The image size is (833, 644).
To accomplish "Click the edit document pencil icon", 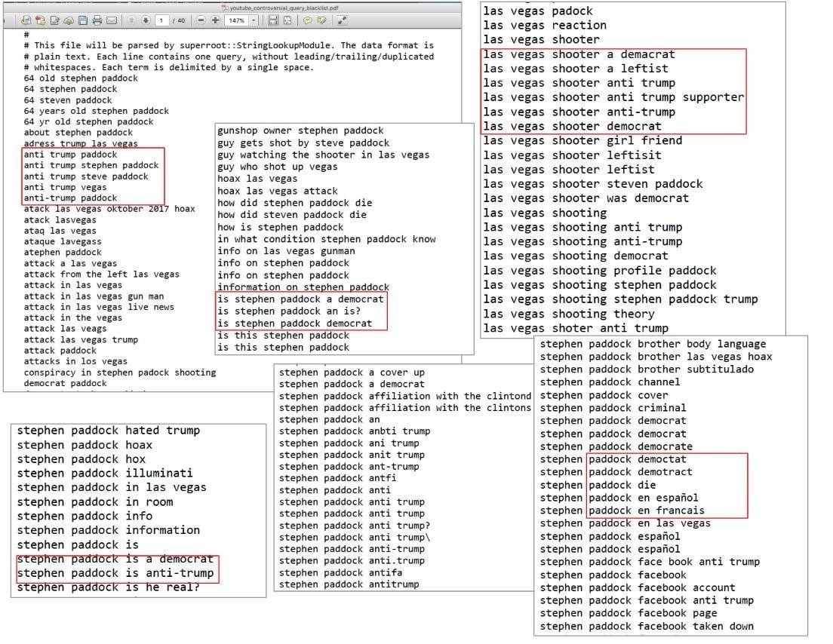I will point(54,20).
